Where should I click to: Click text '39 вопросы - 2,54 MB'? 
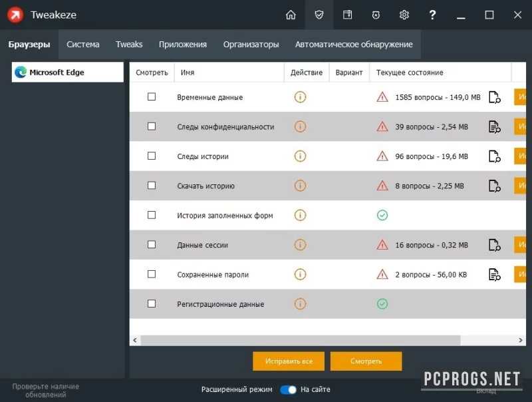[x=431, y=127]
